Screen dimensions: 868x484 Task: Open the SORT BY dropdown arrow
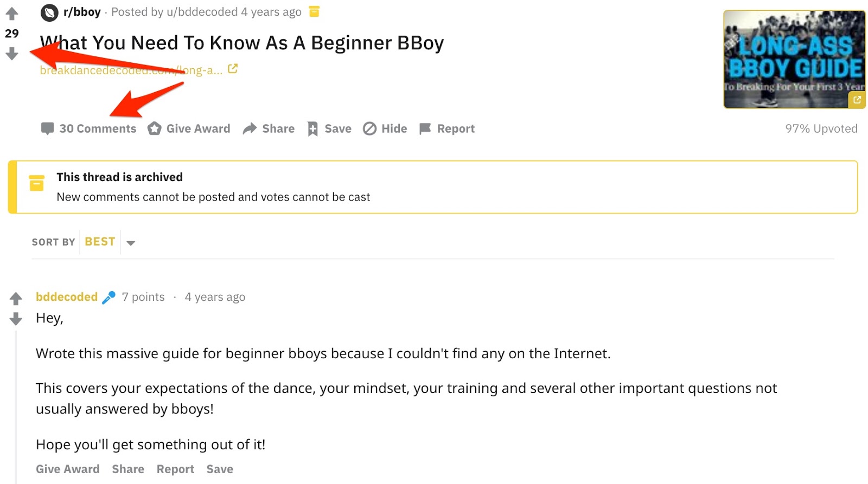(x=131, y=243)
